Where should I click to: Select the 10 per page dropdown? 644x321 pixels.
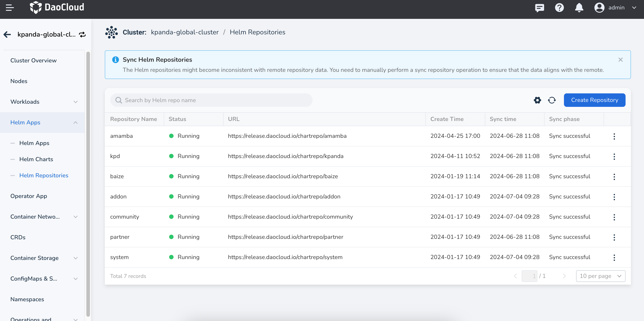(x=600, y=275)
